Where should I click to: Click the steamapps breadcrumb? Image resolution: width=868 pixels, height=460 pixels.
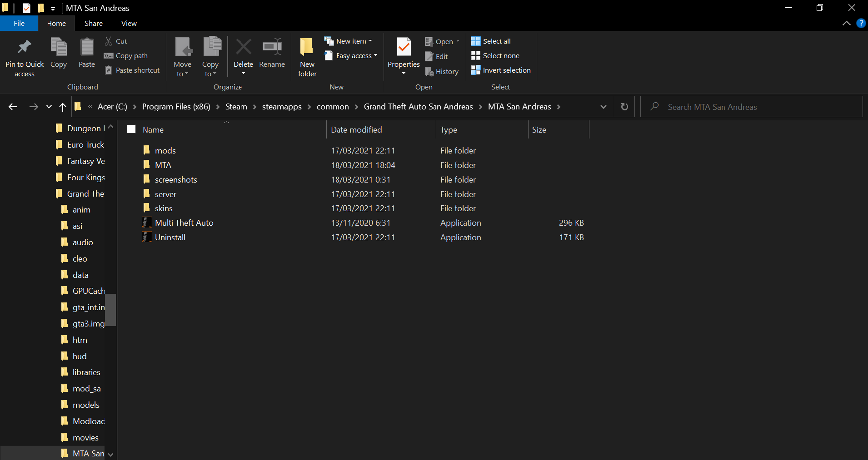(x=282, y=107)
